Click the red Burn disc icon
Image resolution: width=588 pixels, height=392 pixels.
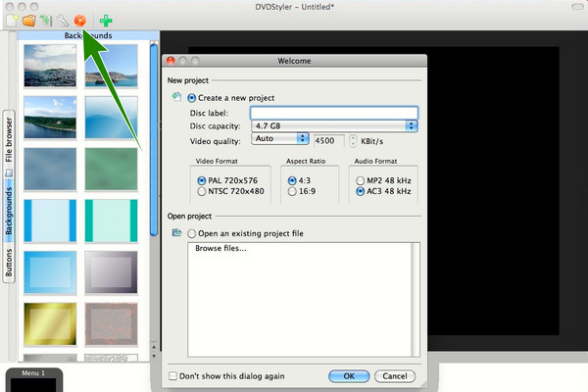click(80, 21)
